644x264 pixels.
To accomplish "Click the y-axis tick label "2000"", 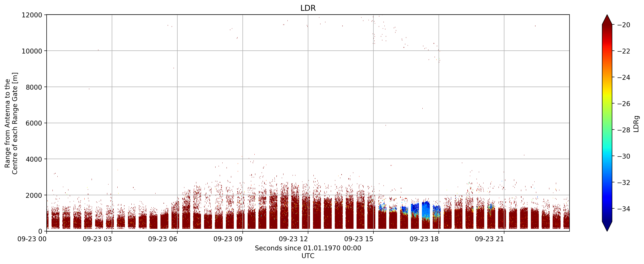I will pos(34,195).
